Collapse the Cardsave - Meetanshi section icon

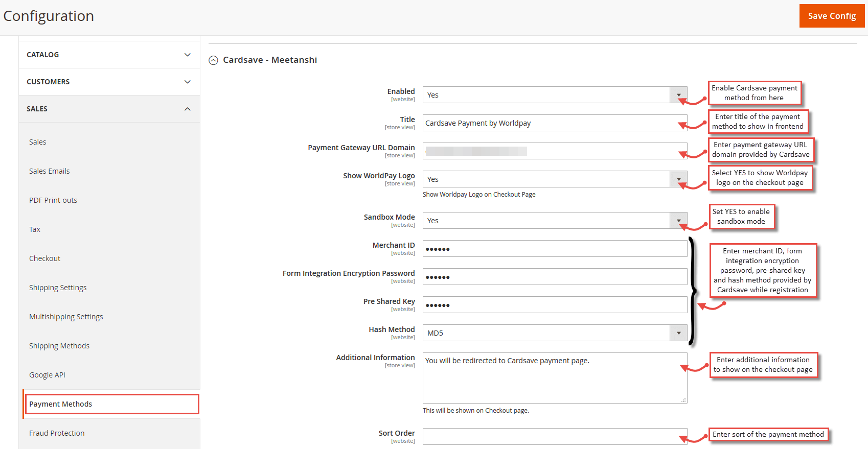213,60
